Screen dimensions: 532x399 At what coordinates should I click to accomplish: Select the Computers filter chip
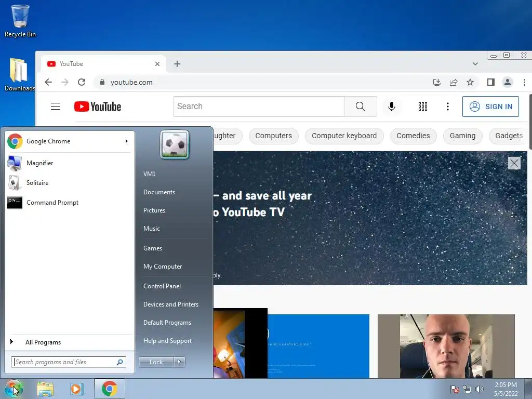pos(273,136)
